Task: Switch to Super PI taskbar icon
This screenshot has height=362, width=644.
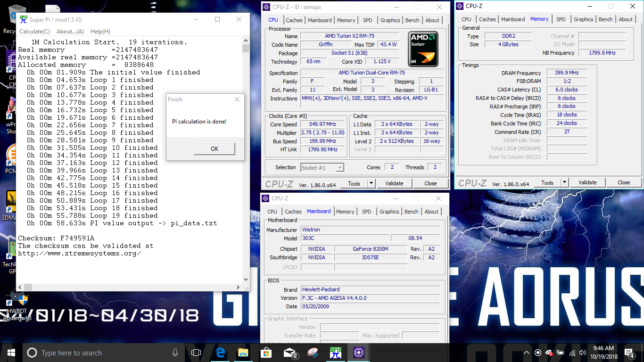Action: [x=336, y=353]
